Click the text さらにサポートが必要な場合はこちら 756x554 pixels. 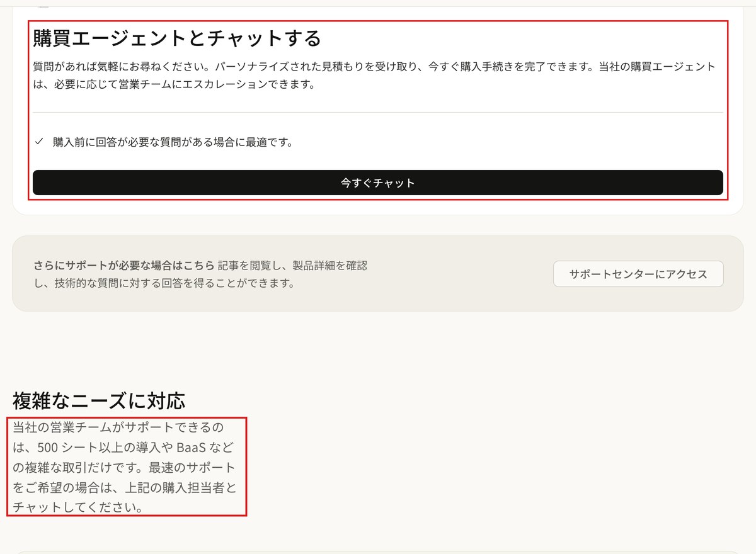(x=124, y=266)
